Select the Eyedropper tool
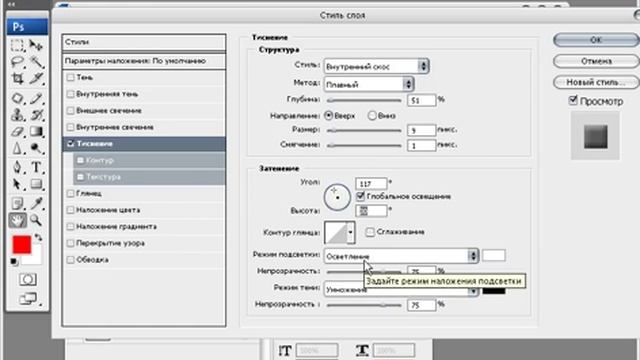Screen dimensions: 640x360 click(x=36, y=203)
